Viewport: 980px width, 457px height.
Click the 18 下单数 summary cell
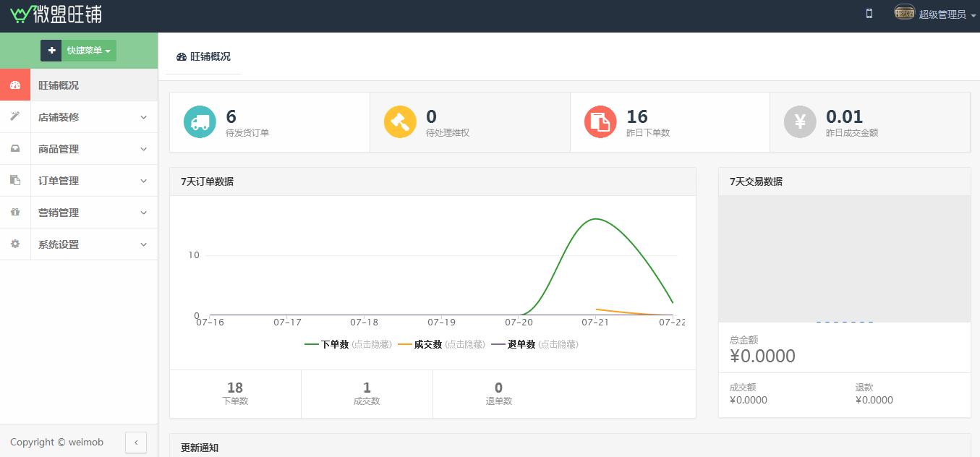click(235, 393)
